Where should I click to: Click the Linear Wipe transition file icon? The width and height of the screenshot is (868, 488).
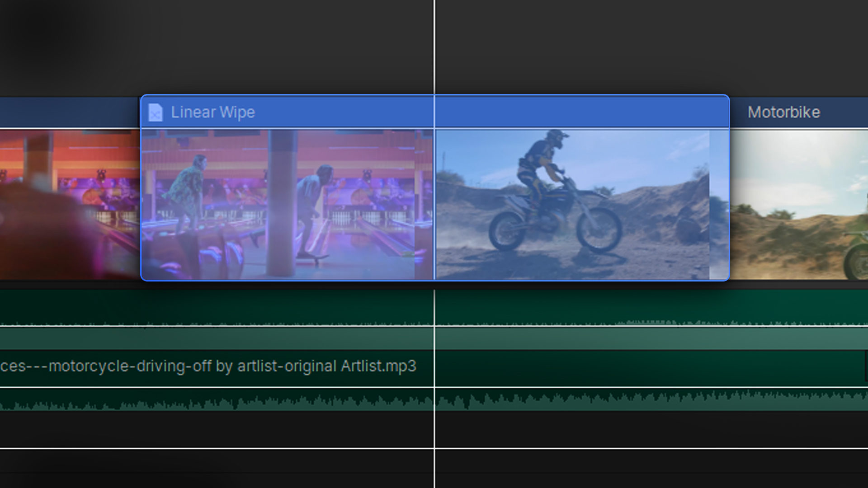pos(155,112)
